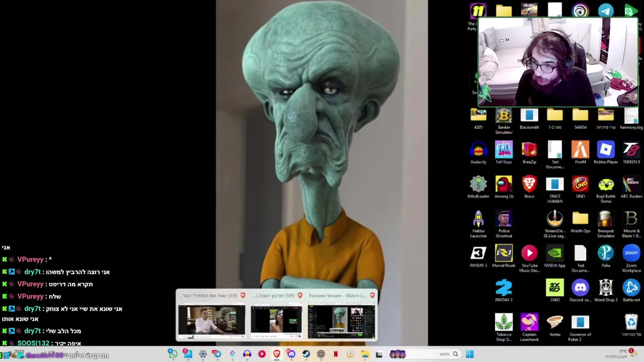Open the Audacity desktop shortcut
The image size is (644, 362).
click(x=478, y=153)
